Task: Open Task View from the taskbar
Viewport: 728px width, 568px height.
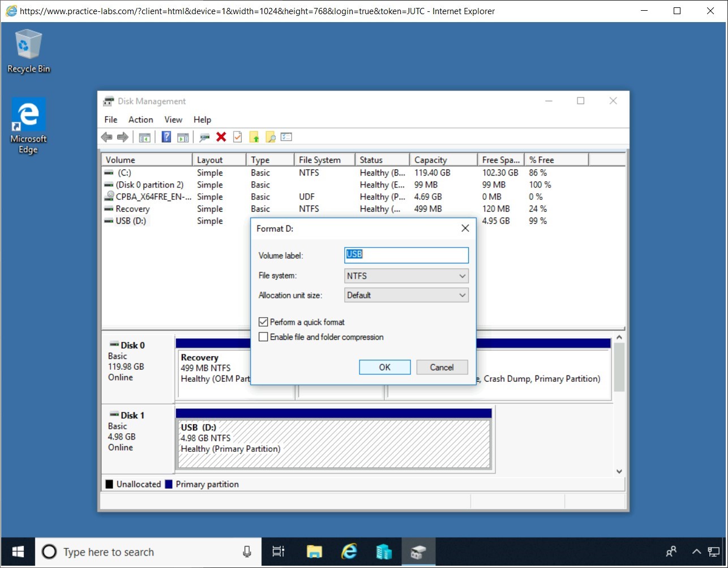Action: [278, 552]
